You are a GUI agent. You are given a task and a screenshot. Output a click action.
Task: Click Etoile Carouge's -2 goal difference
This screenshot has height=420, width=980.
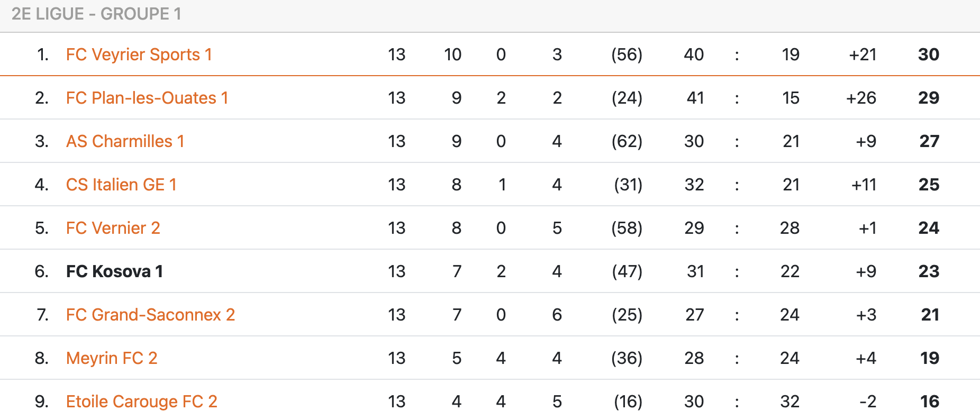868,401
